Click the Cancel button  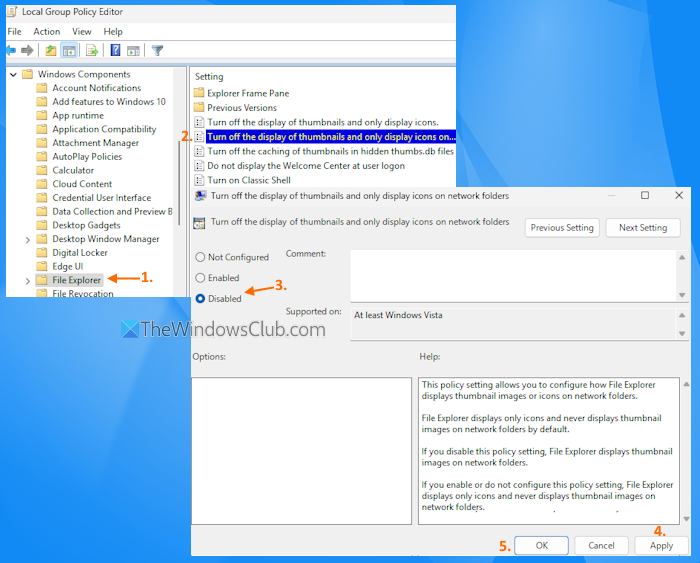click(601, 546)
